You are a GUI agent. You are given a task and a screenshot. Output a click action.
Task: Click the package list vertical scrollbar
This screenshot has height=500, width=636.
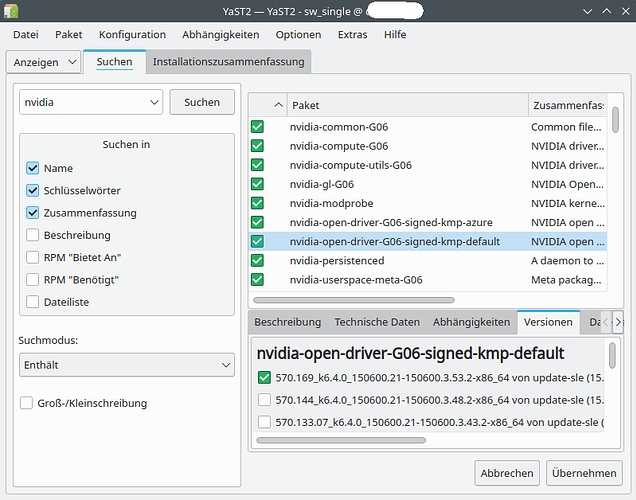615,120
